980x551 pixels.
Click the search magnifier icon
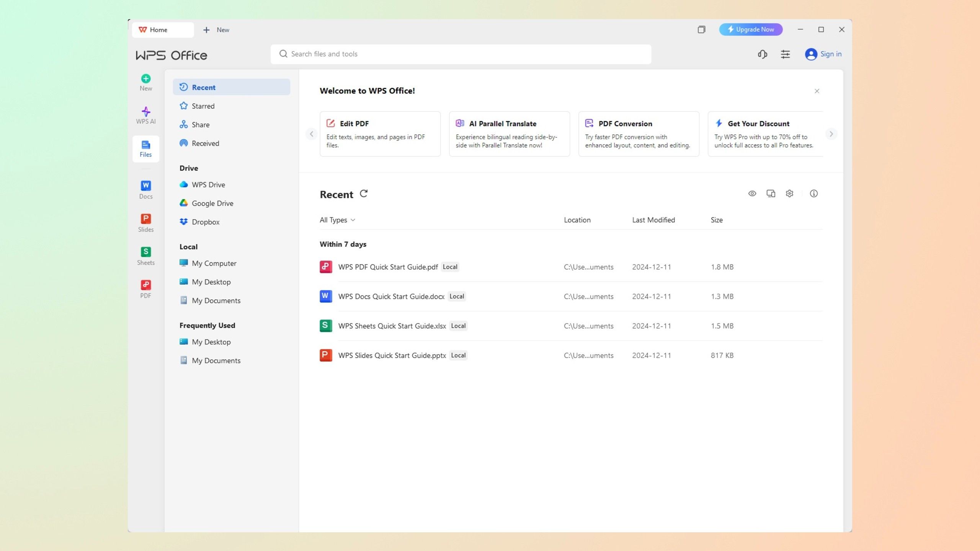click(x=283, y=54)
